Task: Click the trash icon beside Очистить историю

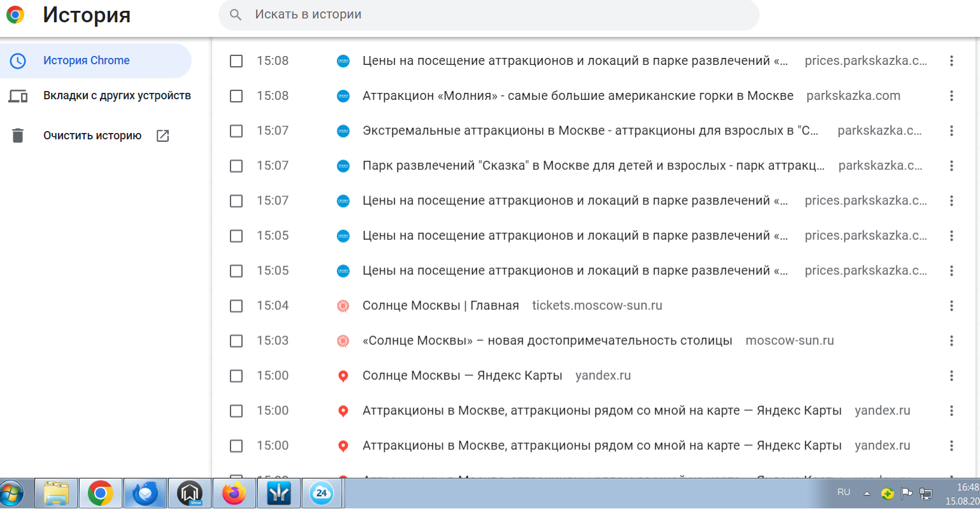Action: 18,136
